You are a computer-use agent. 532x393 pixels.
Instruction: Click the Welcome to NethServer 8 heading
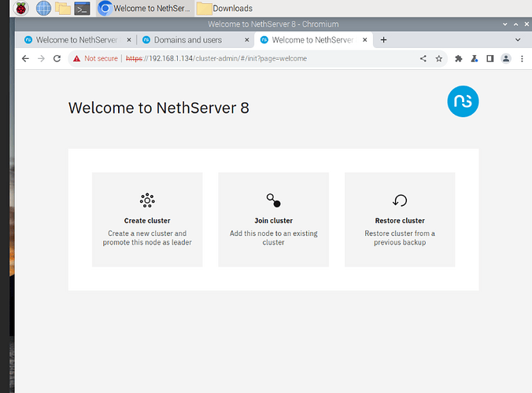(x=159, y=108)
